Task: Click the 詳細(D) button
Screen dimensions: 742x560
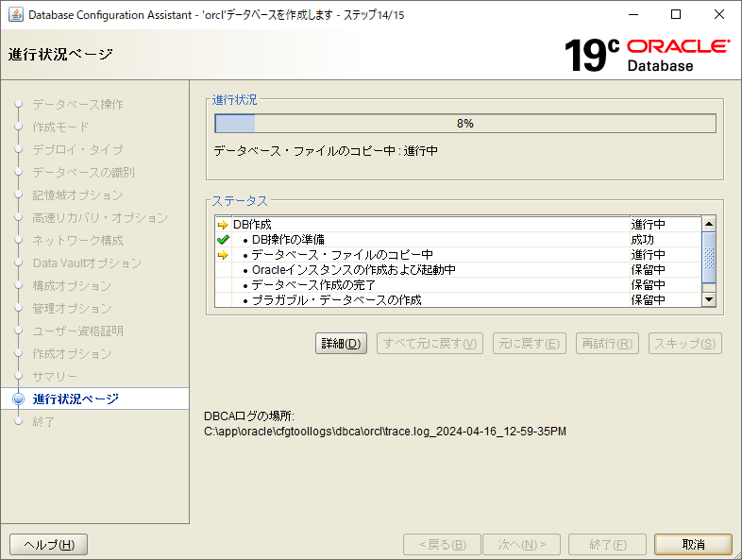Action: point(341,343)
